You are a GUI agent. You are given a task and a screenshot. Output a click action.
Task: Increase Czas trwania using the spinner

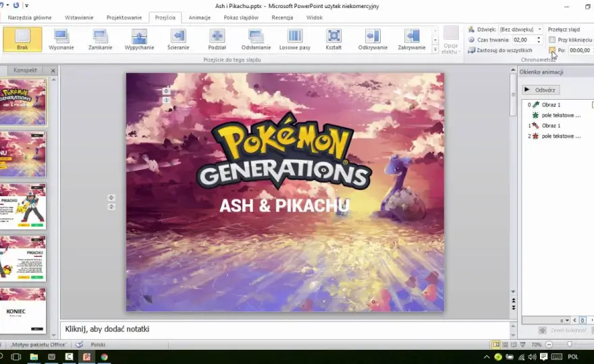click(x=539, y=38)
